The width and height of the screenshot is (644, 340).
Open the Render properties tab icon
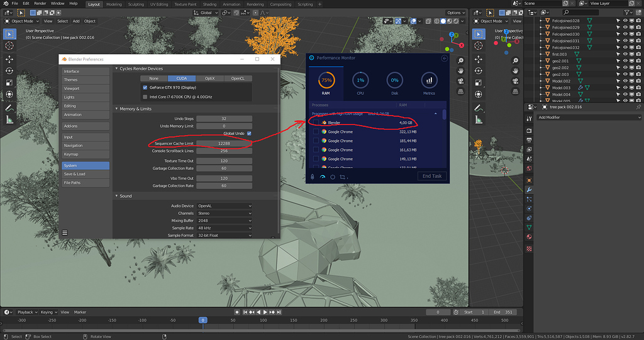tap(529, 130)
